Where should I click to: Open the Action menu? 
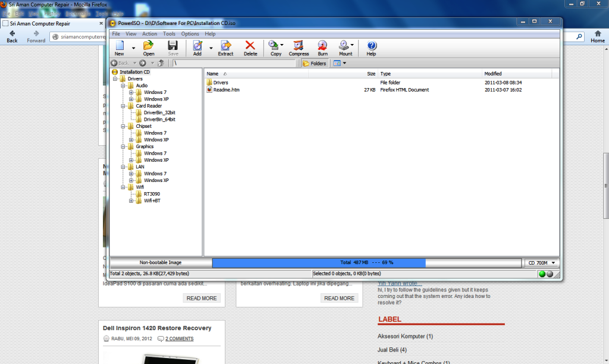click(149, 34)
